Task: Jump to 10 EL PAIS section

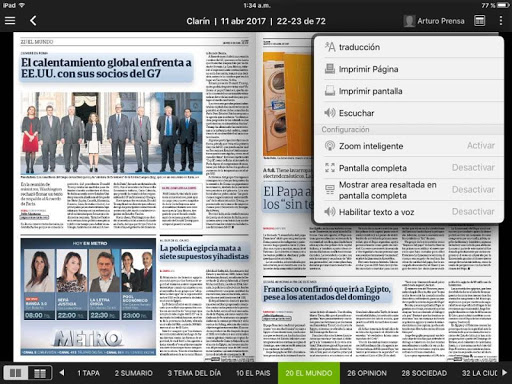Action: [x=253, y=373]
